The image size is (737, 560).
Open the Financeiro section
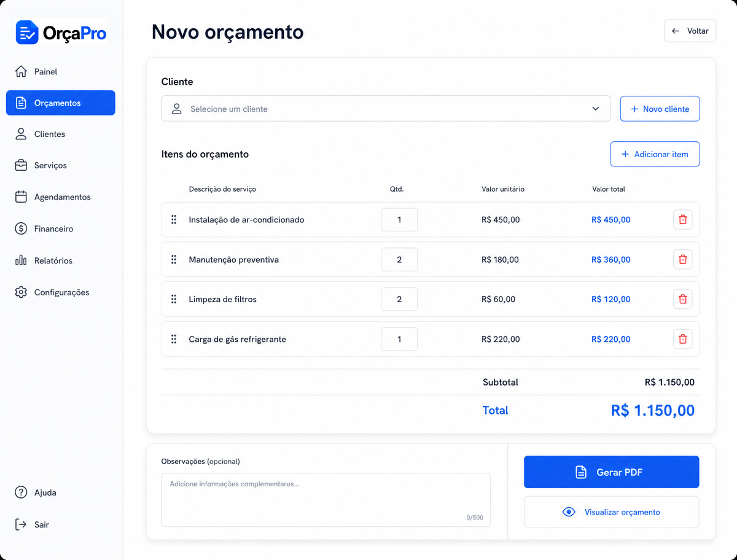click(x=60, y=228)
